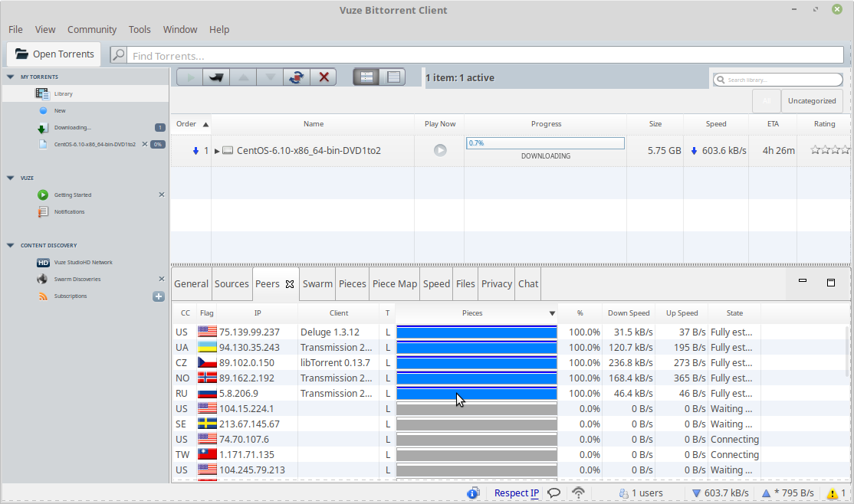Switch to the General tab
854x504 pixels.
pyautogui.click(x=191, y=283)
